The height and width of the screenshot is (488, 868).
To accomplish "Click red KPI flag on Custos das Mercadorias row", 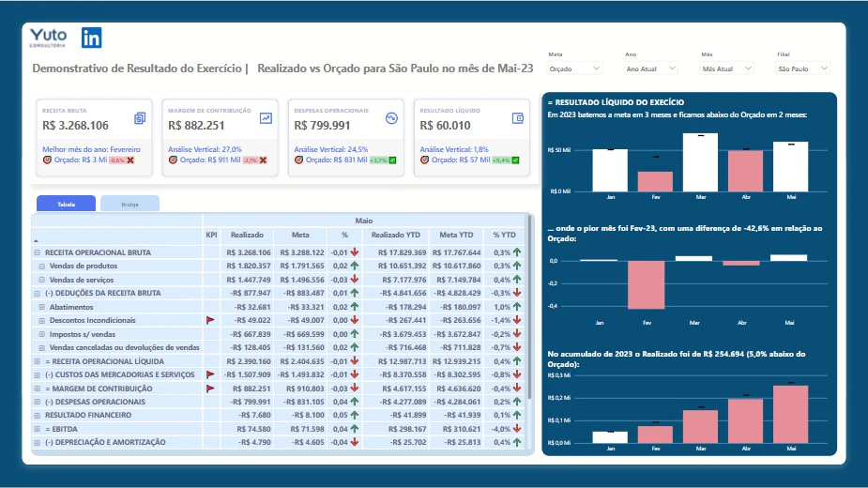I will pos(210,374).
